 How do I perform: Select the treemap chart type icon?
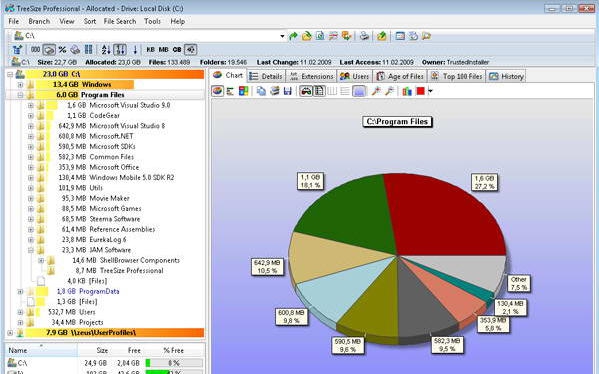pyautogui.click(x=243, y=91)
